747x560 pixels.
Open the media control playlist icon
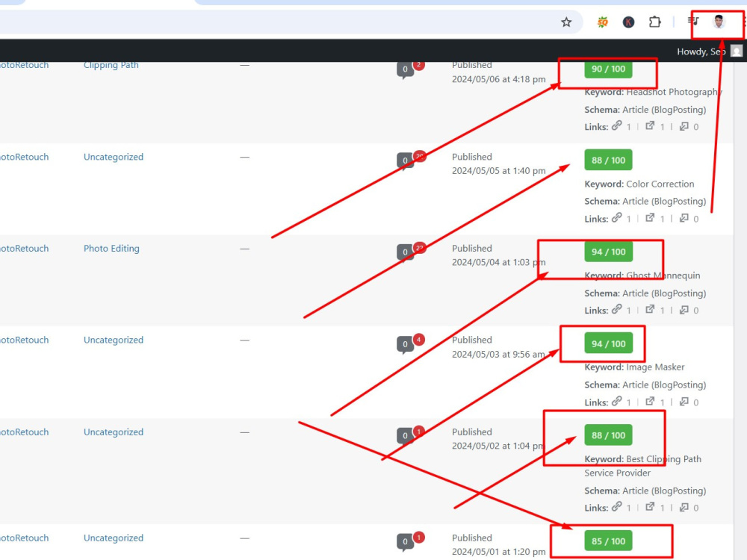point(693,21)
